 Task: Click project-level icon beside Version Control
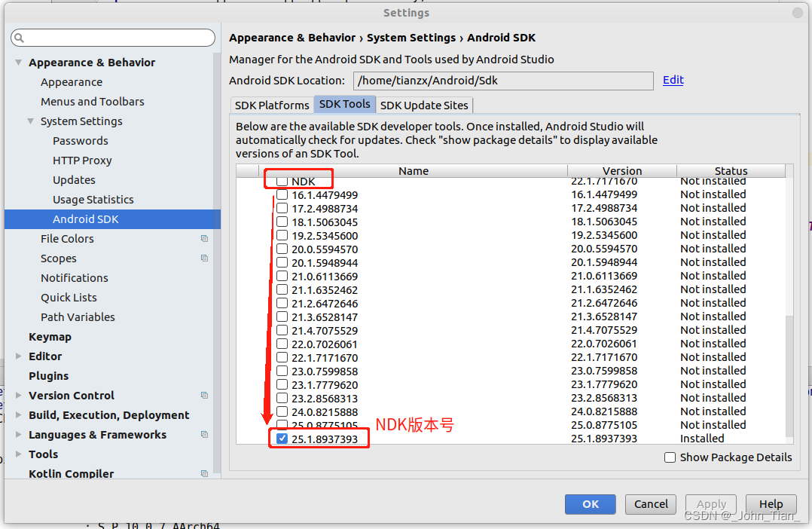coord(205,396)
